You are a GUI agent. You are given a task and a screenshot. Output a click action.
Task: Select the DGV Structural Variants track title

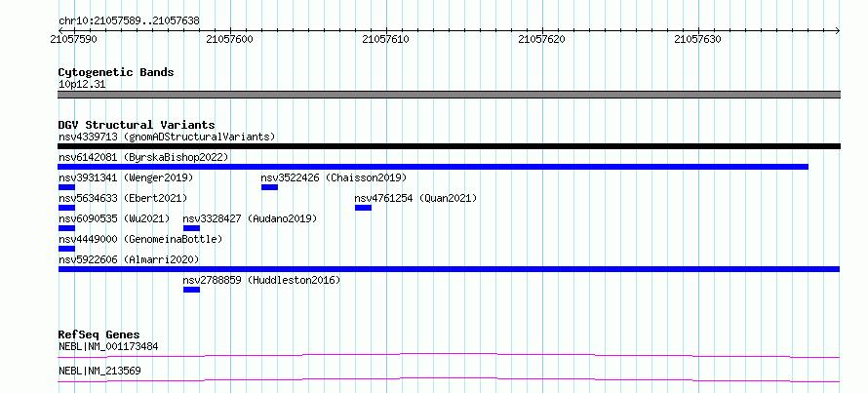(137, 125)
